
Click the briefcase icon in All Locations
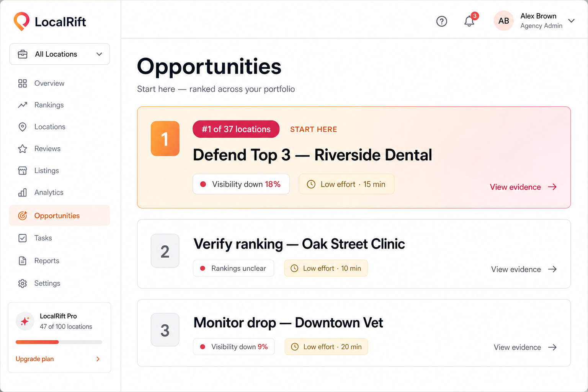(23, 54)
